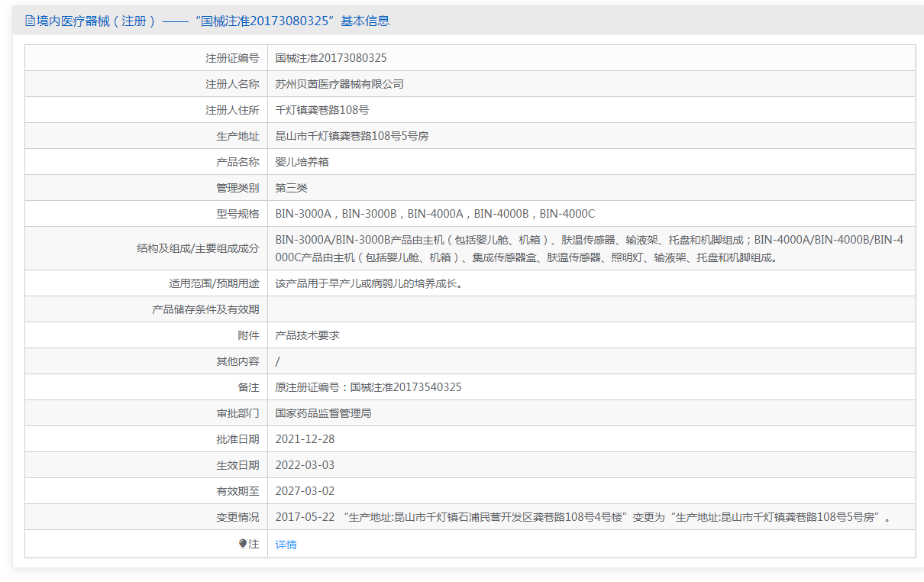Click the model list starting with BIN-3000A

coord(435,214)
